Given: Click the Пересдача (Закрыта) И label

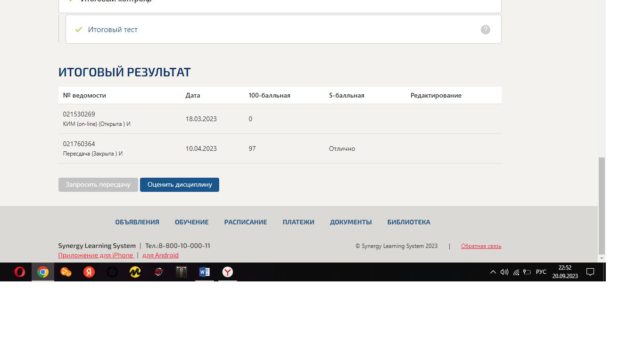Looking at the screenshot, I should (93, 154).
